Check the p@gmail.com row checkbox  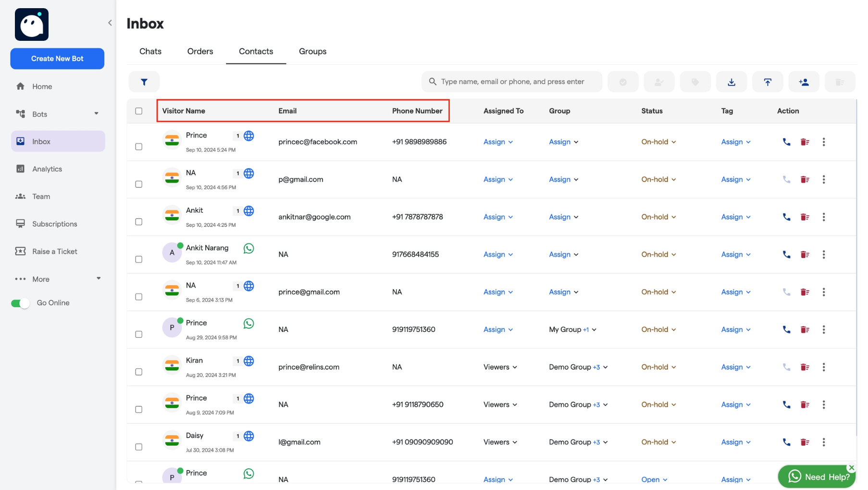pyautogui.click(x=138, y=184)
